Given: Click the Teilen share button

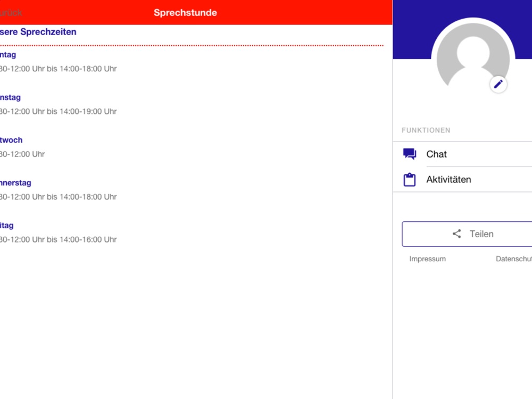Looking at the screenshot, I should 467,234.
